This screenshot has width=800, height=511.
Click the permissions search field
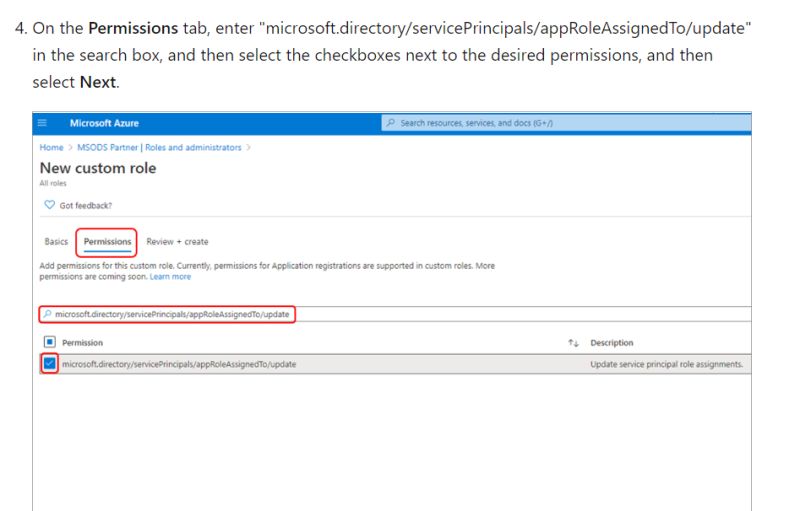(395, 314)
